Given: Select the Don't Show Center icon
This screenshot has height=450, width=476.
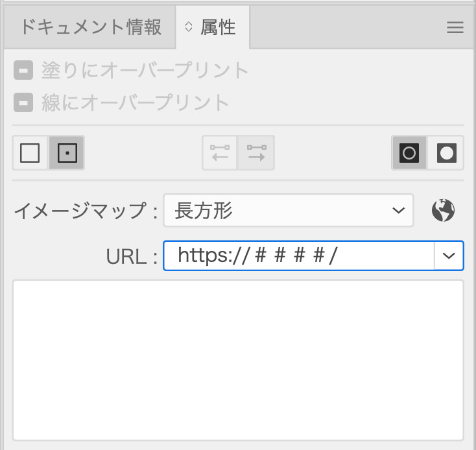Looking at the screenshot, I should [30, 153].
